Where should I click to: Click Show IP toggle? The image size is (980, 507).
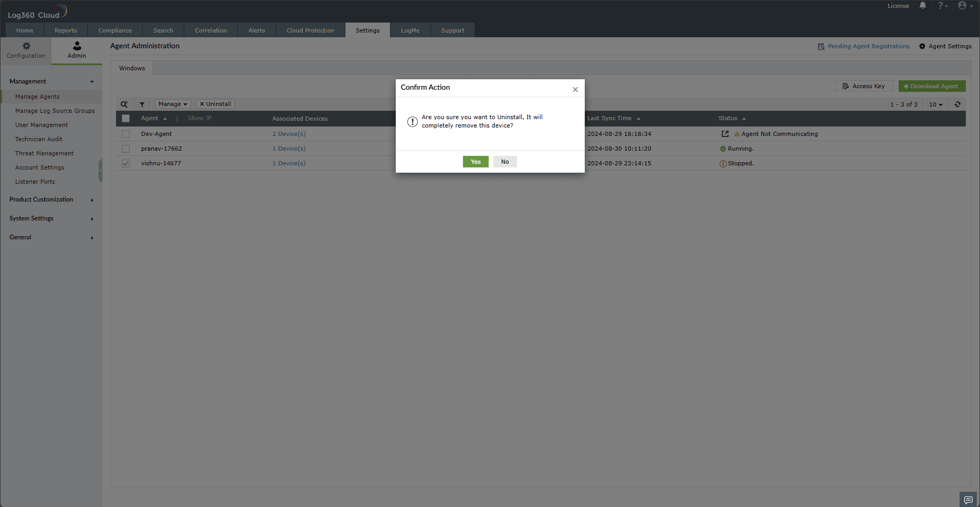click(x=199, y=118)
